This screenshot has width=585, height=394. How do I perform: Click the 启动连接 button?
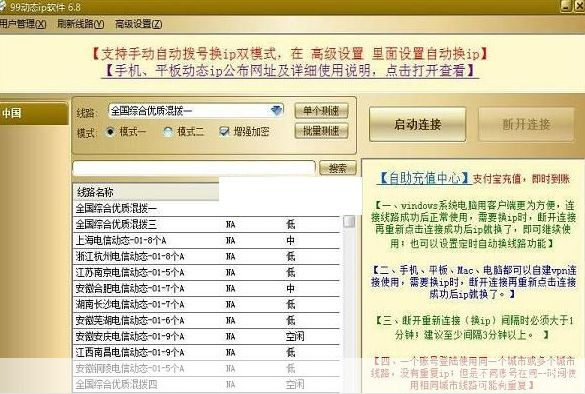417,124
